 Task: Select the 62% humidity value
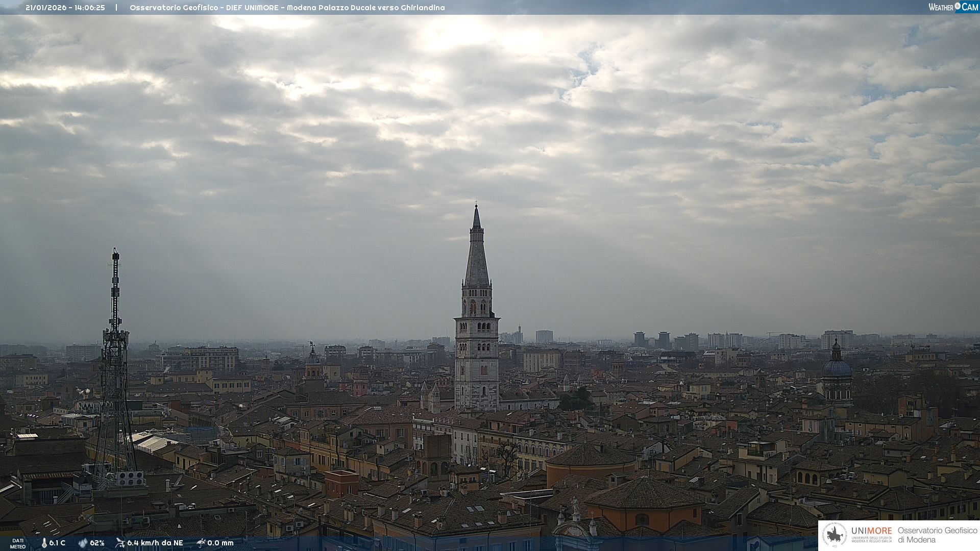[97, 543]
